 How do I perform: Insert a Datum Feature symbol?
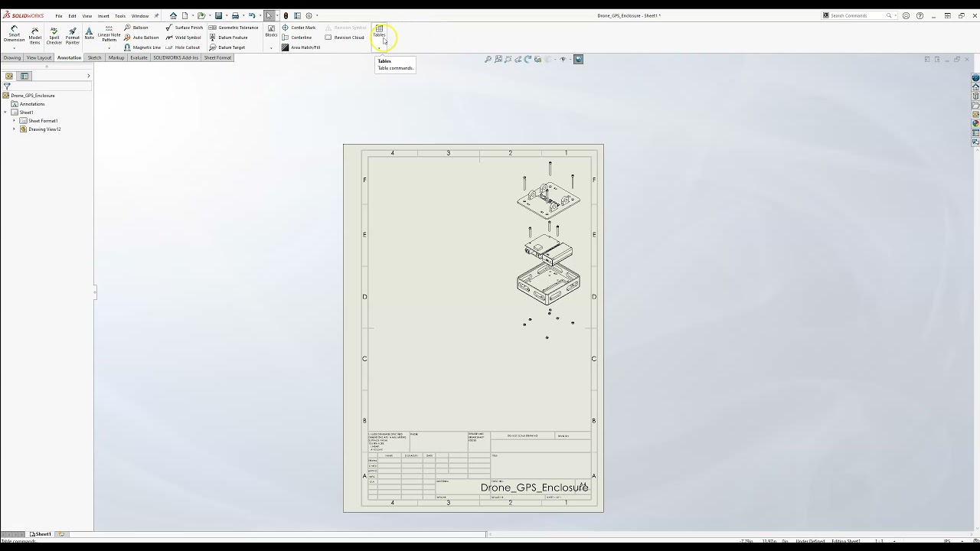click(228, 37)
